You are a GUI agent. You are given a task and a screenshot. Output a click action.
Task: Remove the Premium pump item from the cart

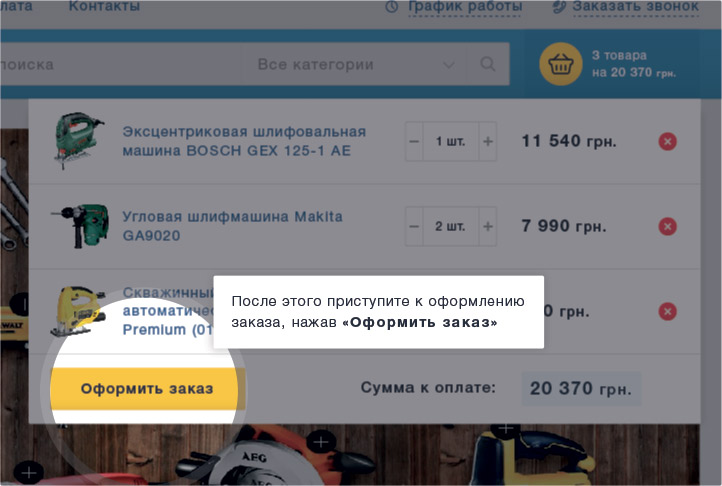click(x=667, y=311)
